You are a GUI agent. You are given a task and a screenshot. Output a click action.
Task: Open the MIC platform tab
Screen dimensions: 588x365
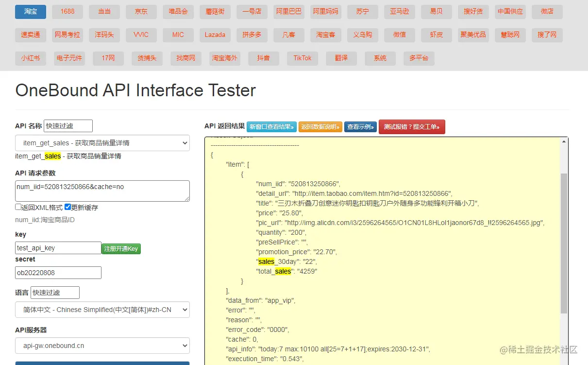[178, 35]
